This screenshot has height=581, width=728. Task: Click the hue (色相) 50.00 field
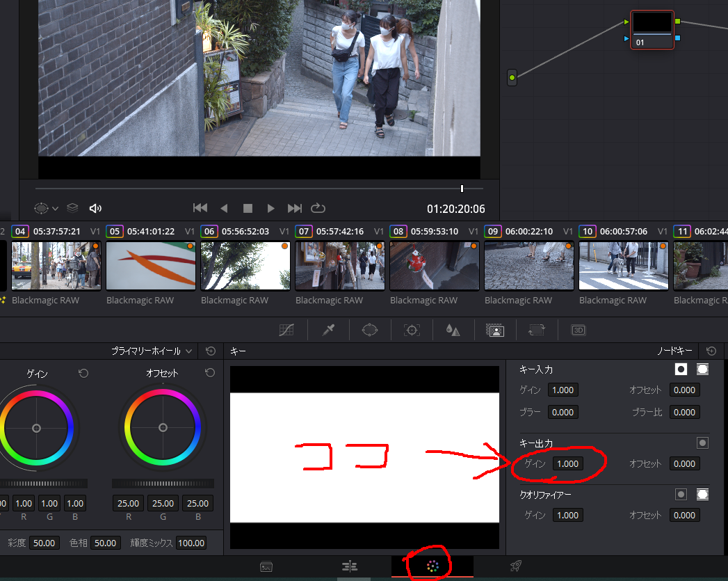pos(106,543)
